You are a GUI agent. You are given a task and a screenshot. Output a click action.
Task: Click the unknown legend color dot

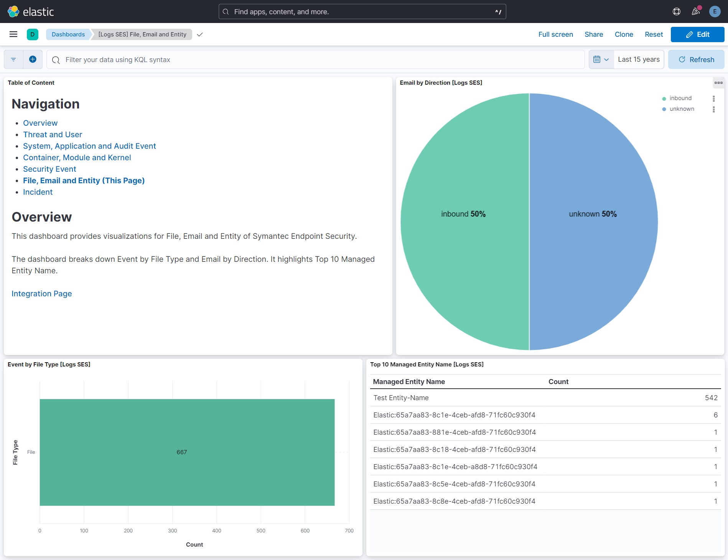pyautogui.click(x=664, y=109)
